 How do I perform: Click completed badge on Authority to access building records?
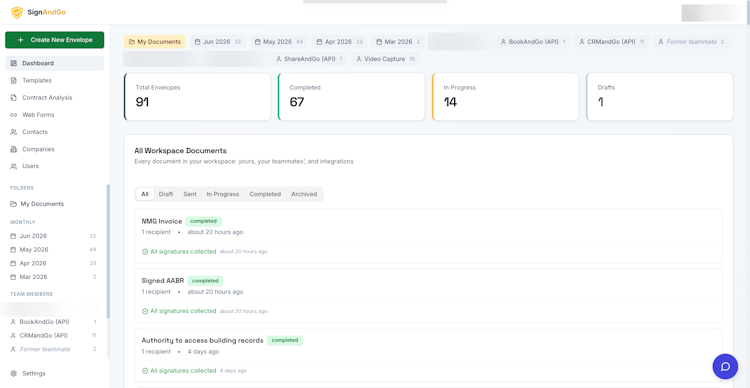coord(285,341)
